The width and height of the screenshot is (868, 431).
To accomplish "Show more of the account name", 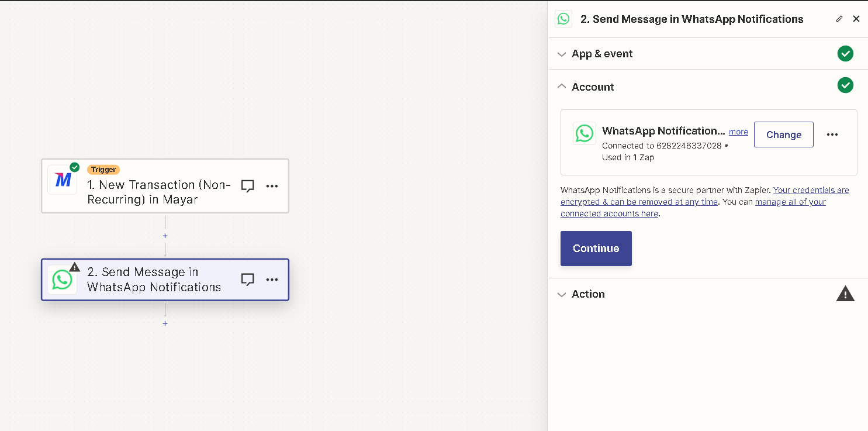I will (738, 132).
